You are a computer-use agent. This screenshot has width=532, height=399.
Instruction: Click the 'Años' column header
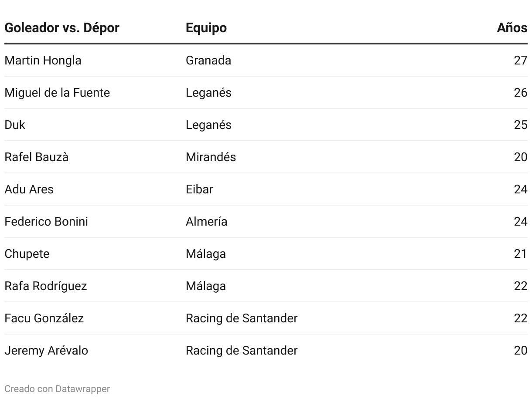click(x=512, y=28)
